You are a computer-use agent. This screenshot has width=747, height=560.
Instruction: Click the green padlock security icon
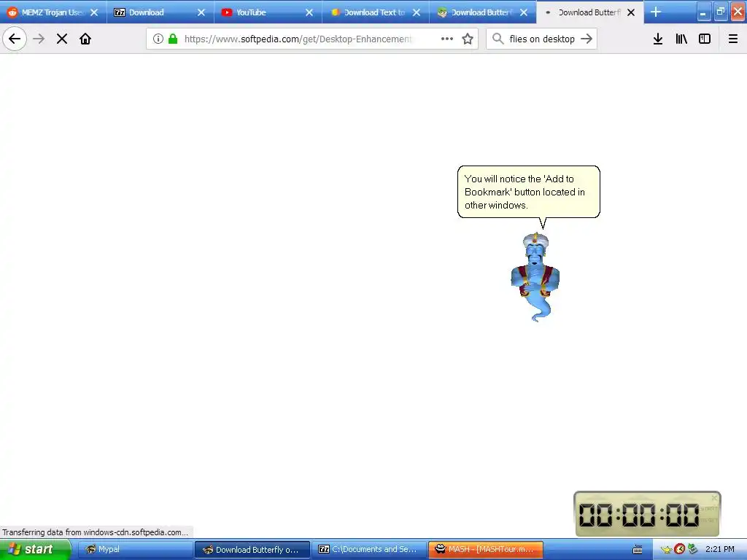173,39
